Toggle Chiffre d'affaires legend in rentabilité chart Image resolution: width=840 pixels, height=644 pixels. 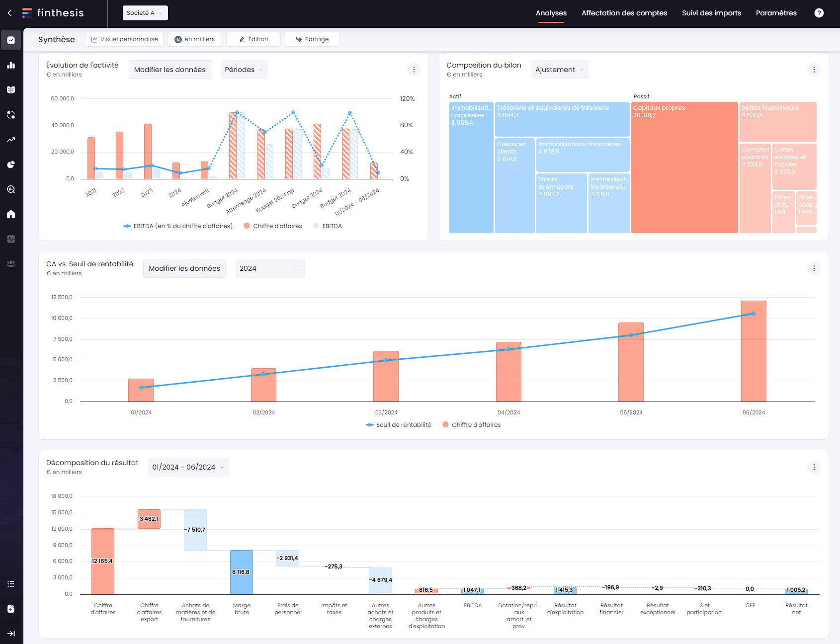tap(472, 425)
